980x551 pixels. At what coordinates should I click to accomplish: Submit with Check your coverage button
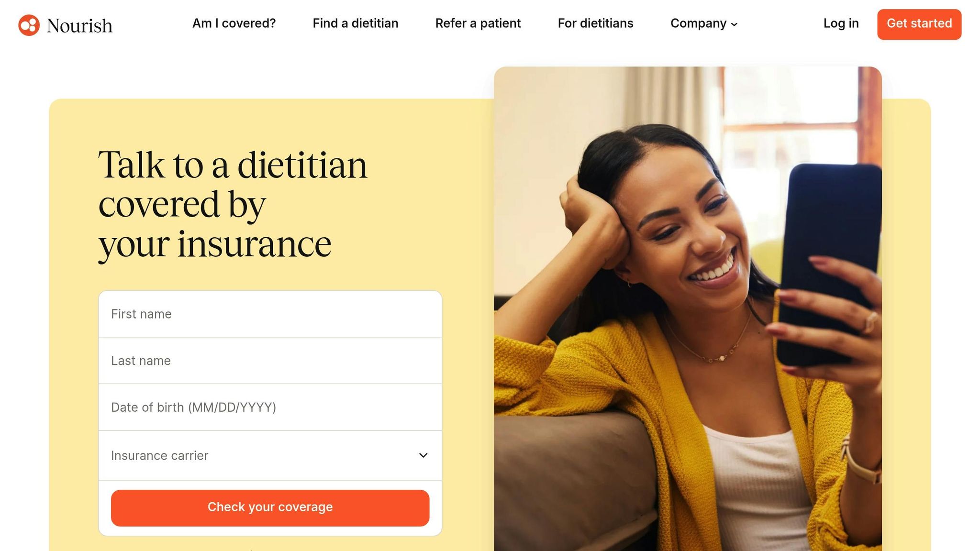270,507
